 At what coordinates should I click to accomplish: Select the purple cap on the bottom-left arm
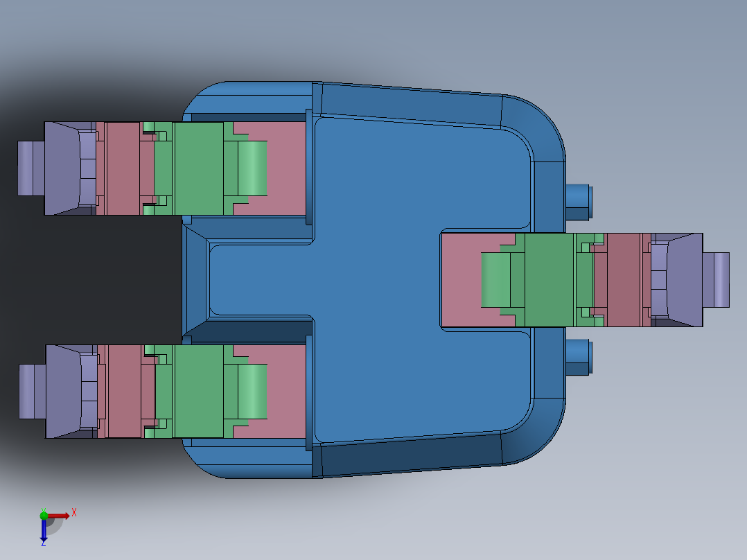pos(62,392)
